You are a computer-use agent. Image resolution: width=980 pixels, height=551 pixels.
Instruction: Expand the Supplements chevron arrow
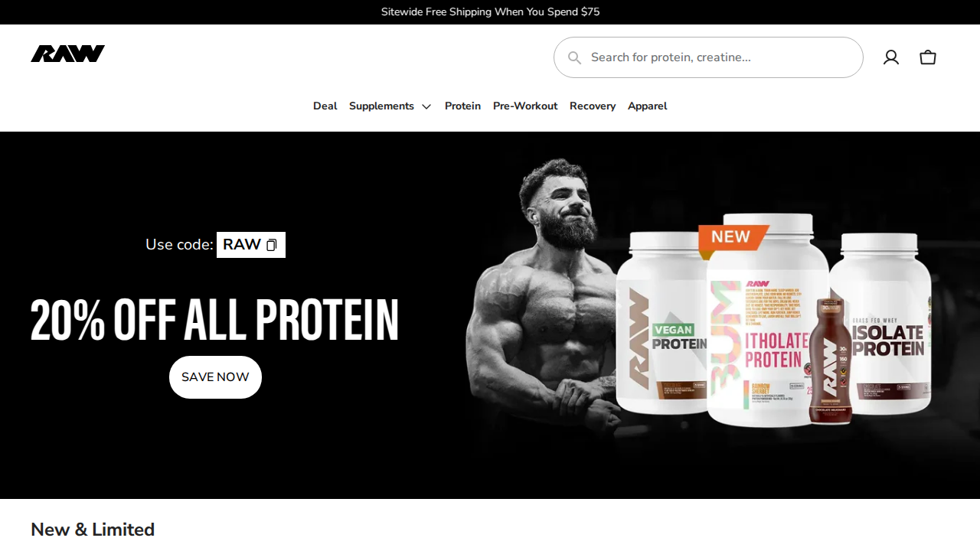coord(426,106)
